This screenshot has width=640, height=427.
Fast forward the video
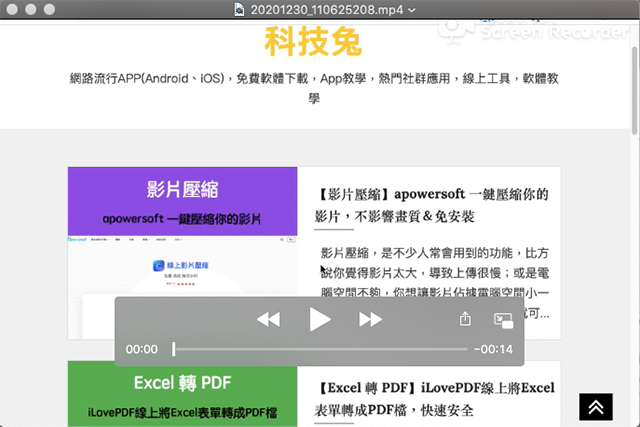click(370, 319)
